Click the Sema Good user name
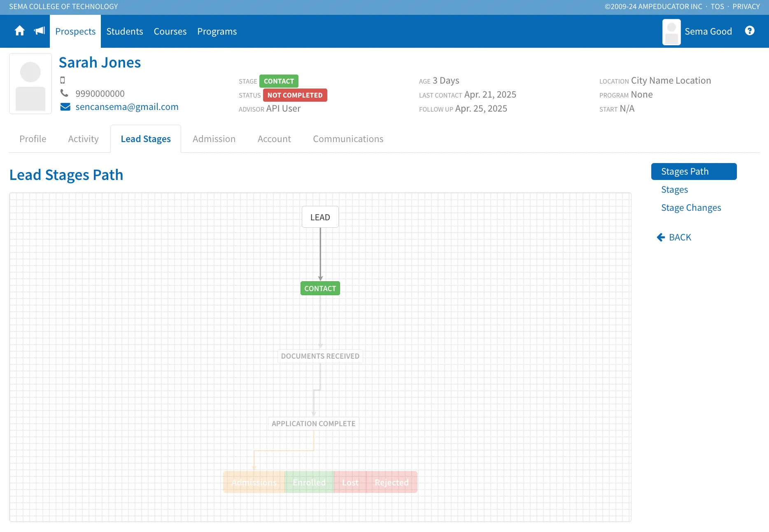Screen dimensions: 769x532 [x=708, y=31]
